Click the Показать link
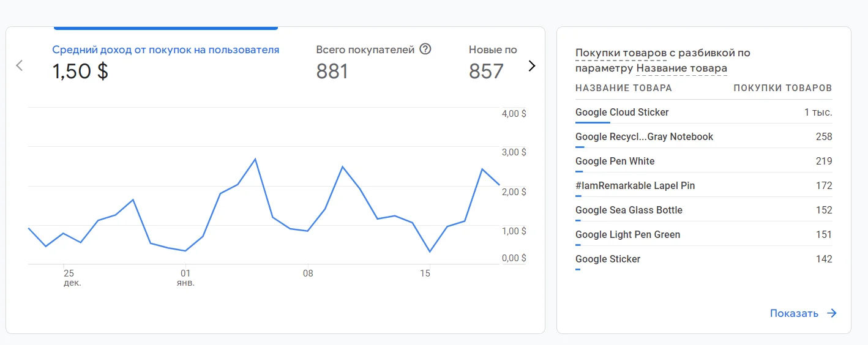This screenshot has height=345, width=868. click(x=794, y=313)
